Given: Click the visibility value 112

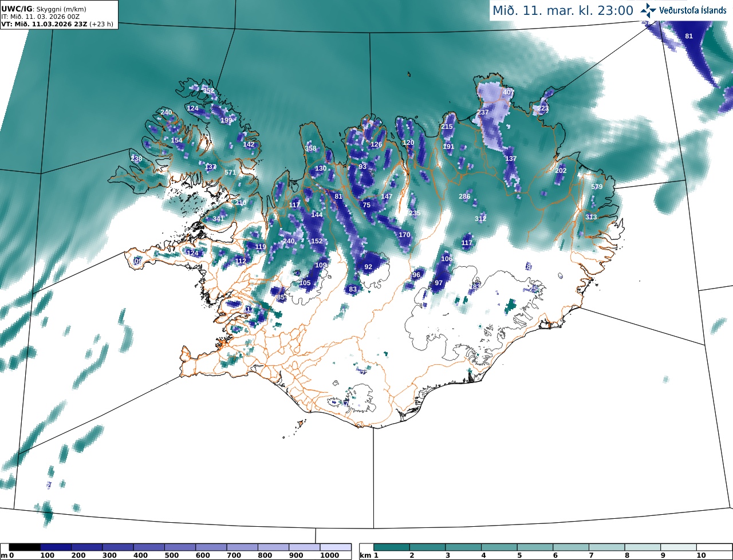Looking at the screenshot, I should 241,261.
